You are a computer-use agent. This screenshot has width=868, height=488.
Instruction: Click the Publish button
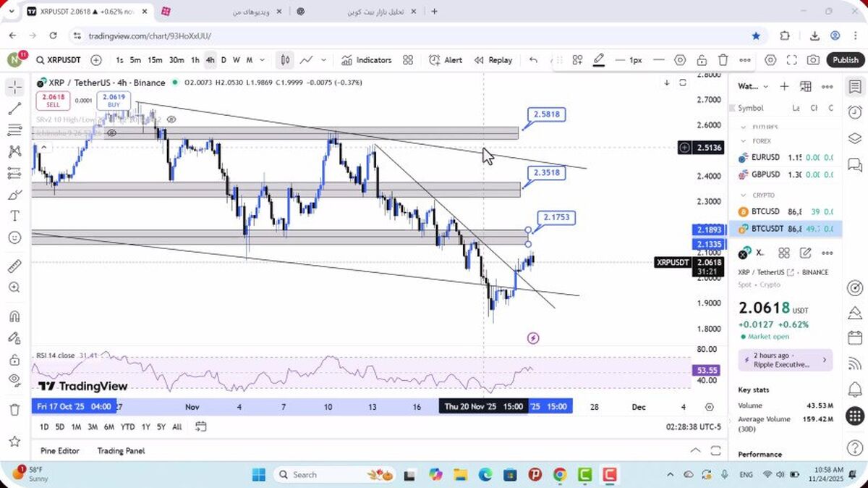tap(845, 60)
